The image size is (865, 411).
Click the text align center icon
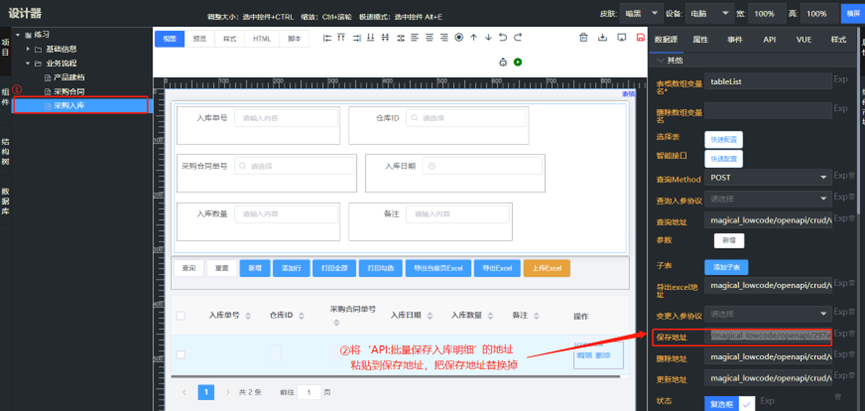[430, 38]
